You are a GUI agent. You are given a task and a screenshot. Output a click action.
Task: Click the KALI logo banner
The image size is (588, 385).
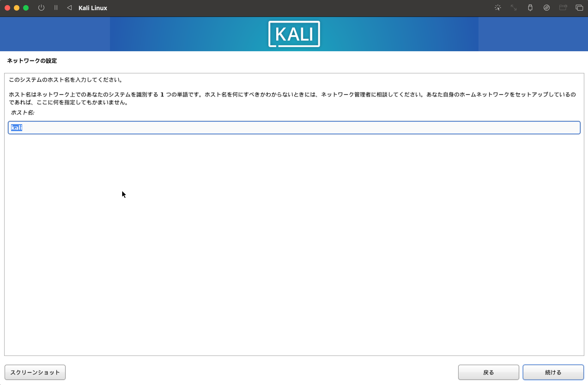click(x=294, y=34)
